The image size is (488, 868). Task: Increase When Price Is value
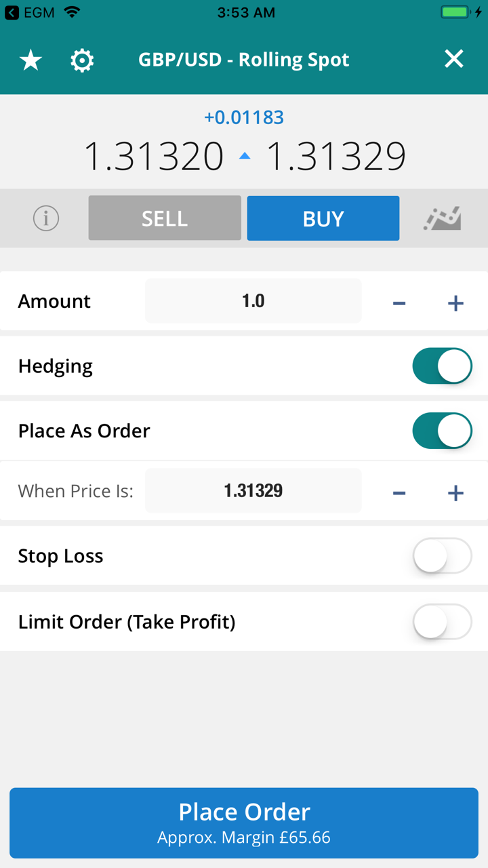(x=455, y=492)
